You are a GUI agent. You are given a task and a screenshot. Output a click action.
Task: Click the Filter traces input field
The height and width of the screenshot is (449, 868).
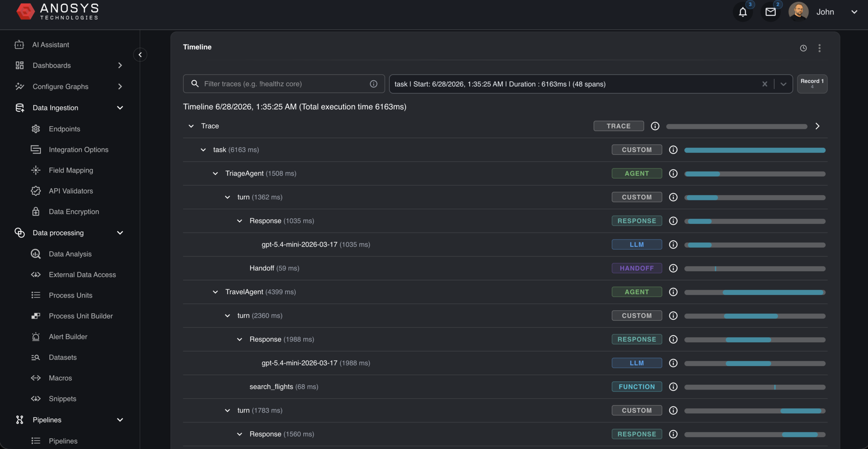[x=283, y=84]
